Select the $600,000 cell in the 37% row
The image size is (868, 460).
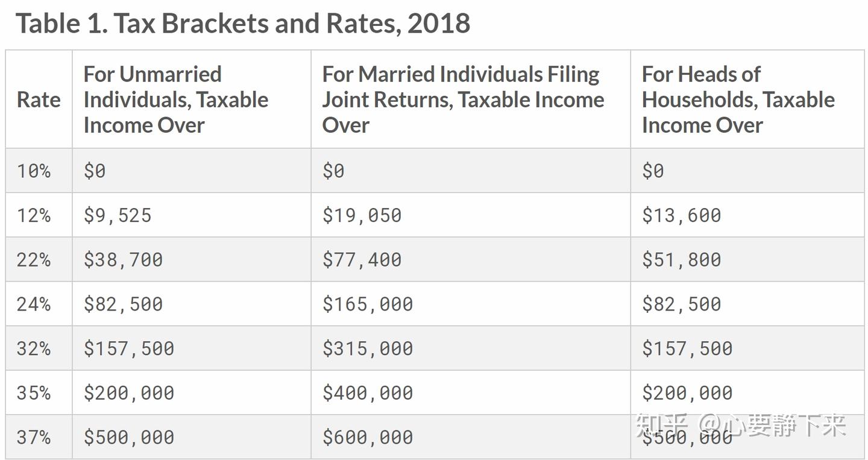click(368, 437)
